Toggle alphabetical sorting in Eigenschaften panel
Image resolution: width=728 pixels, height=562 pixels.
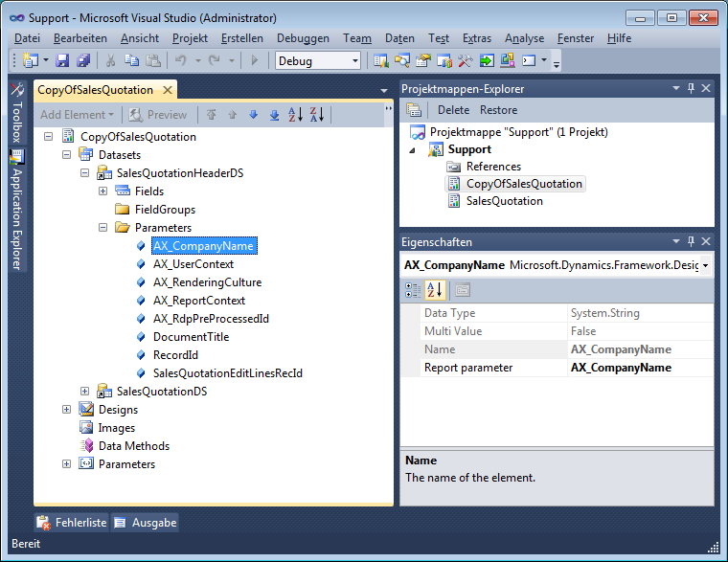click(434, 289)
